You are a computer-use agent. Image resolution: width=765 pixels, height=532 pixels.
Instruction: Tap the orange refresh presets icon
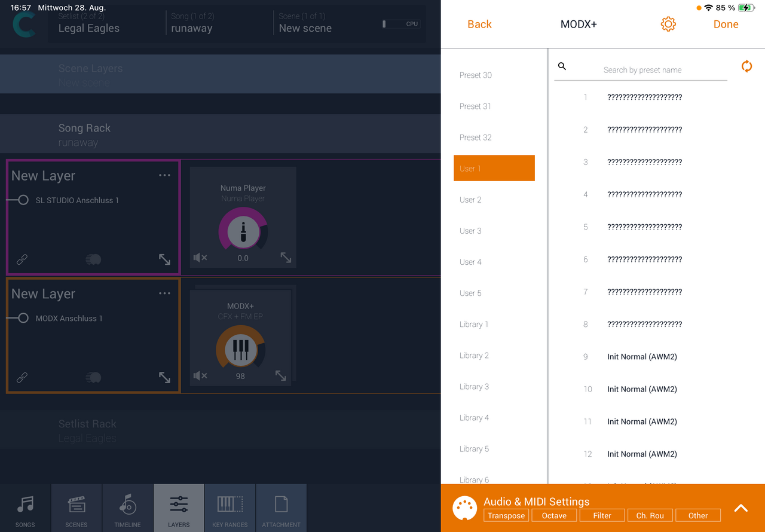(746, 66)
